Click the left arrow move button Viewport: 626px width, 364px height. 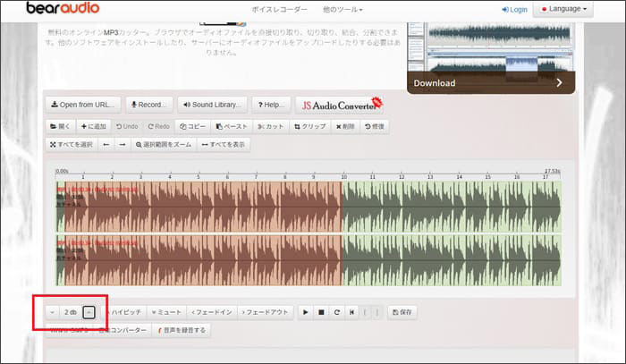[x=106, y=145]
